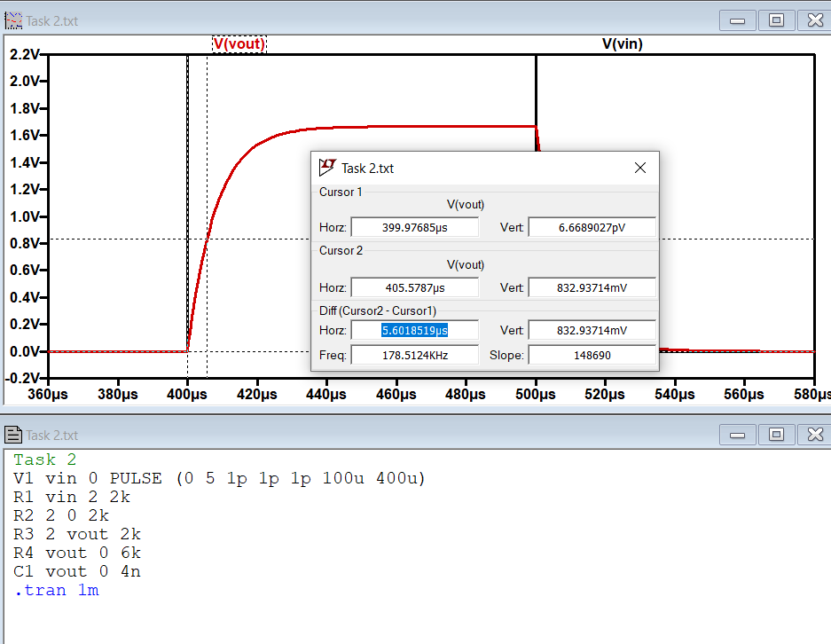
Task: Click the 0.0V label on voltage axis
Action: click(x=25, y=351)
